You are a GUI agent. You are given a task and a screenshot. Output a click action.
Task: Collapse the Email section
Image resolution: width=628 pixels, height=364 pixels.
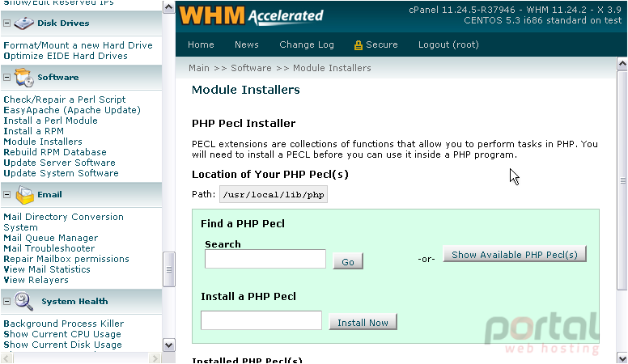[6, 195]
